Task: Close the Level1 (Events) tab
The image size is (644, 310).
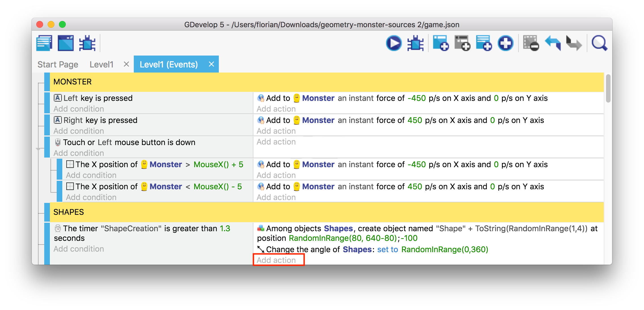Action: click(x=211, y=64)
